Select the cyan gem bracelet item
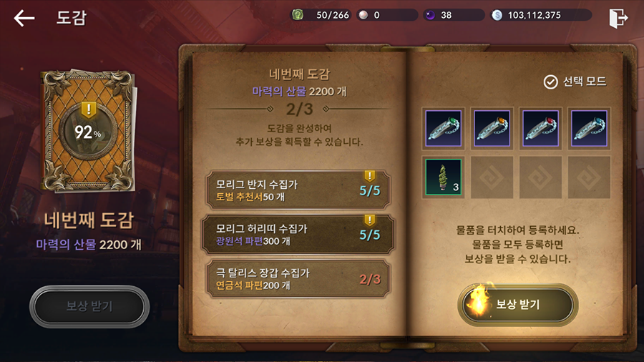 589,128
